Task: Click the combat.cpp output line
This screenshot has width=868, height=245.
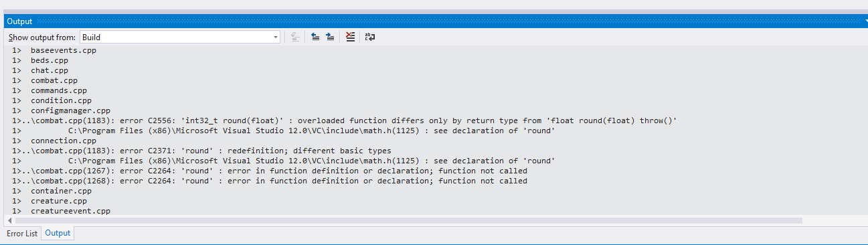Action: pos(44,80)
